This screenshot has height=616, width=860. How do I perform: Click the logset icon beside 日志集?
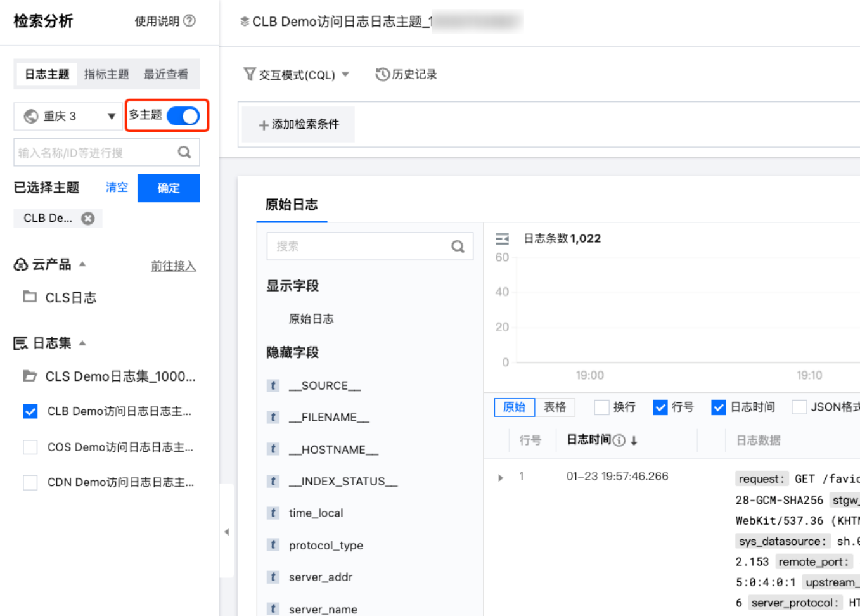point(20,343)
